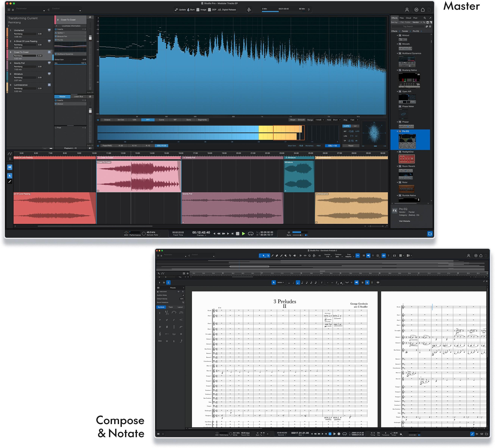Click the Zoom tool icon in notation toolbar
Viewport: 495px width, 448px height.
point(310,256)
